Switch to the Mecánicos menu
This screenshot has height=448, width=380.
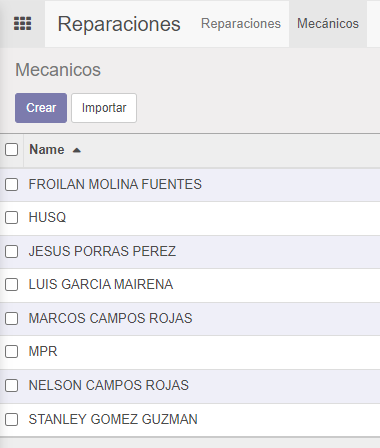pos(328,24)
